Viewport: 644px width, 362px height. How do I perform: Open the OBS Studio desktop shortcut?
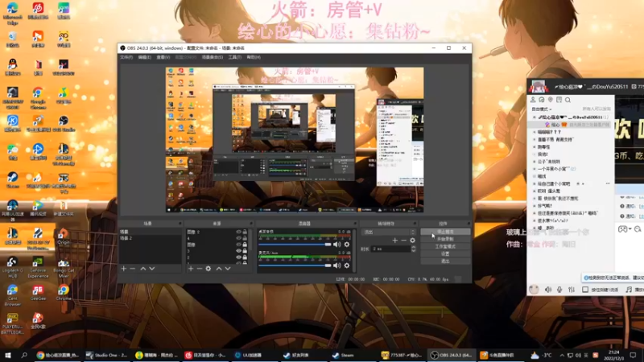point(64,124)
